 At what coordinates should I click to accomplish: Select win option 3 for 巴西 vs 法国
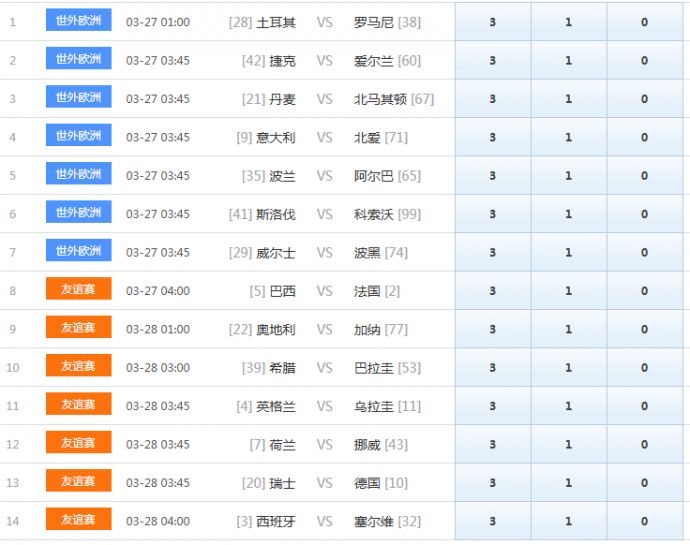click(x=493, y=291)
